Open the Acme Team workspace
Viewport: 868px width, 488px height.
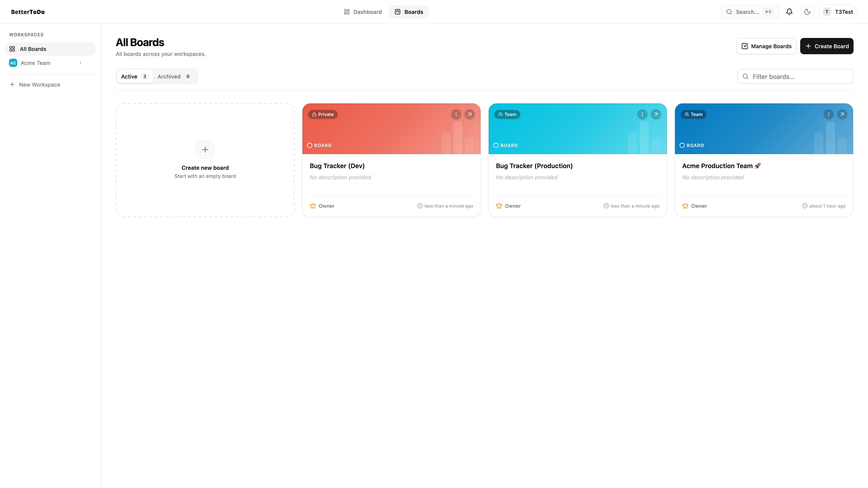pyautogui.click(x=50, y=63)
